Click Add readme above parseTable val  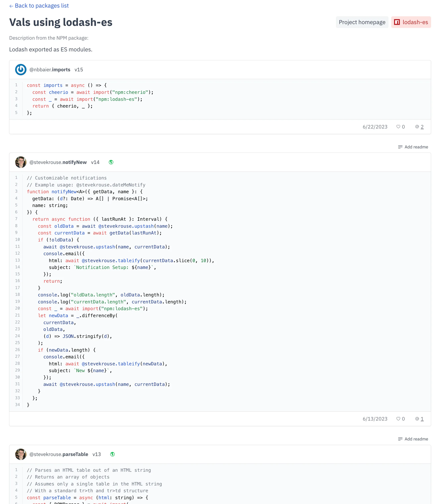click(x=413, y=439)
